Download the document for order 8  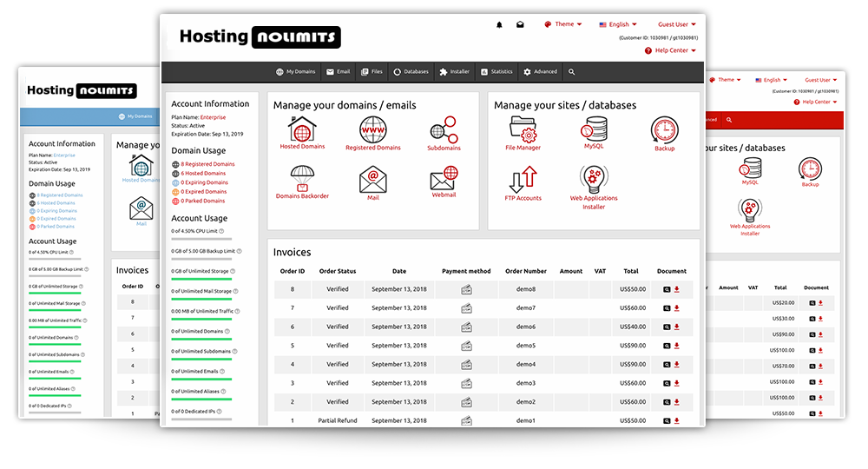pos(676,289)
